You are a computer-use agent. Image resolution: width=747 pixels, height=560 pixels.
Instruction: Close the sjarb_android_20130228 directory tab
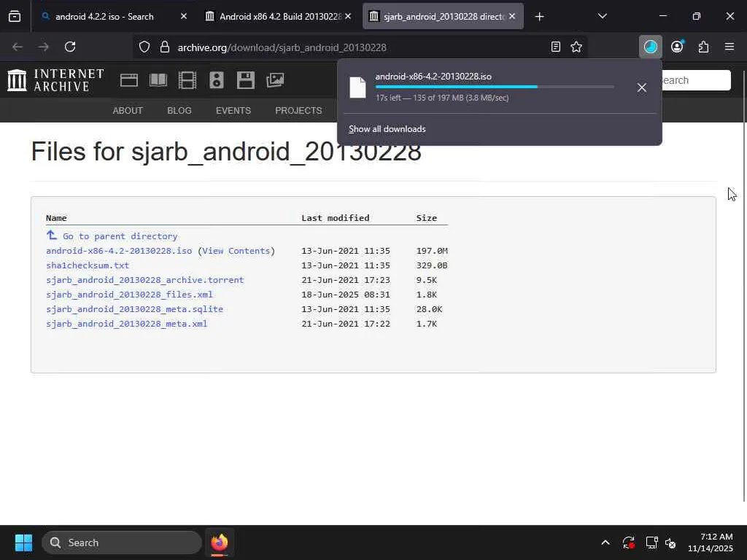point(512,16)
